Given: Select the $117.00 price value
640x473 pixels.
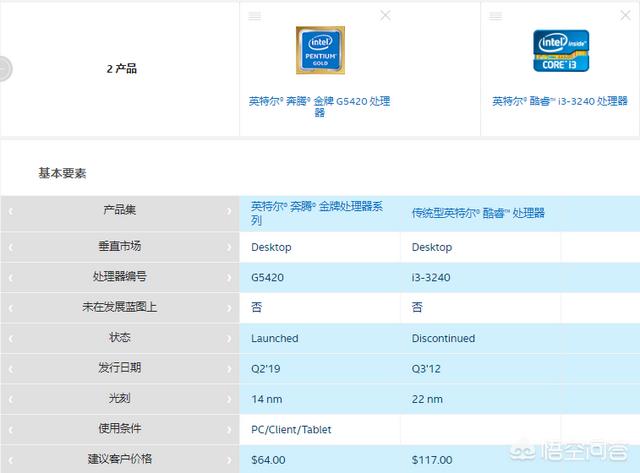Looking at the screenshot, I should [432, 460].
